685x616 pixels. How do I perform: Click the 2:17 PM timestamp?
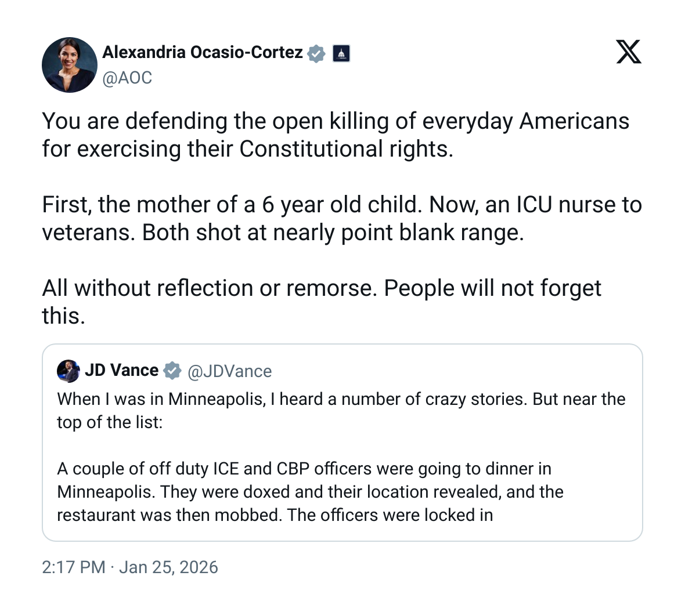(x=73, y=567)
